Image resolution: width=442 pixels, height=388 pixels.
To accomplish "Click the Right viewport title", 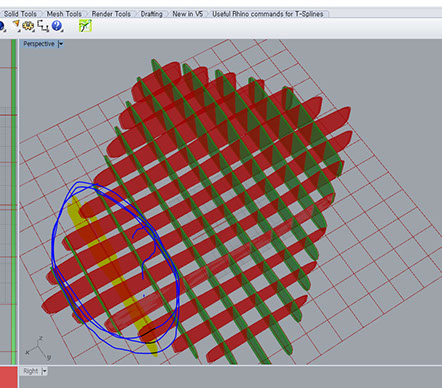I will 31,371.
